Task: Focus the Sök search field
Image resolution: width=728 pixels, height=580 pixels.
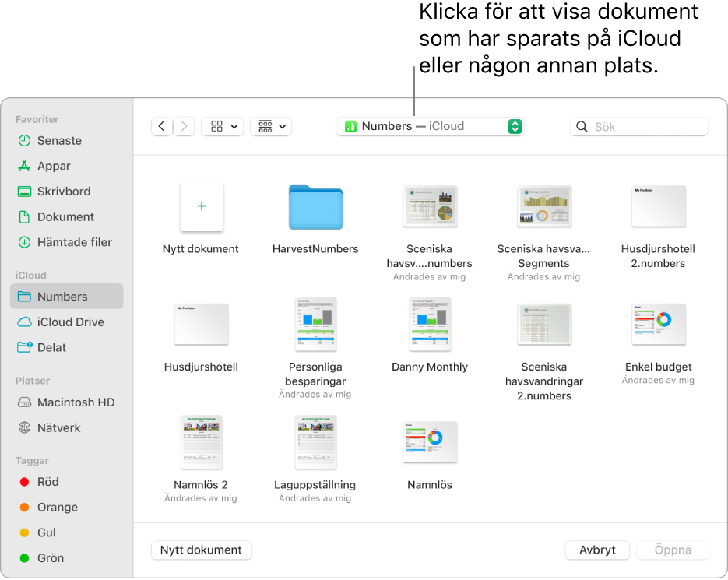Action: [x=639, y=127]
